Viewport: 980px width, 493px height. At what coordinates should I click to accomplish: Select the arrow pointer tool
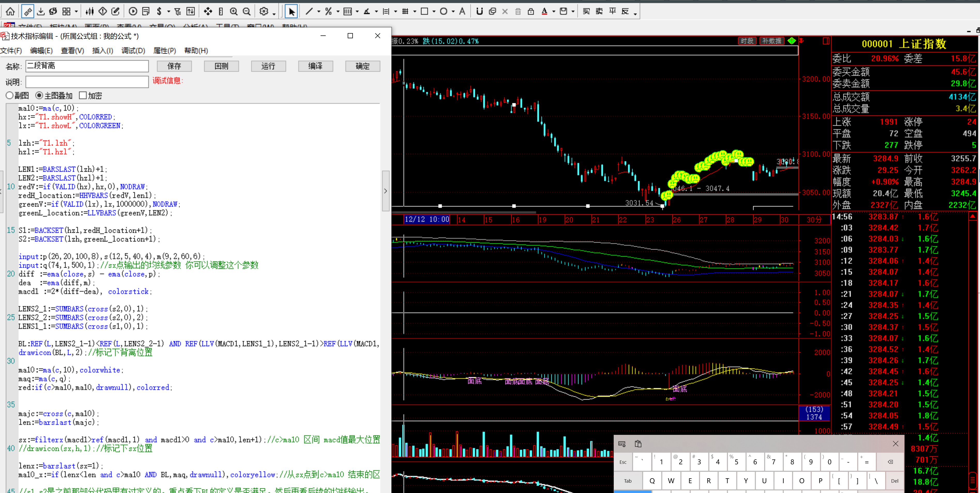tap(291, 11)
